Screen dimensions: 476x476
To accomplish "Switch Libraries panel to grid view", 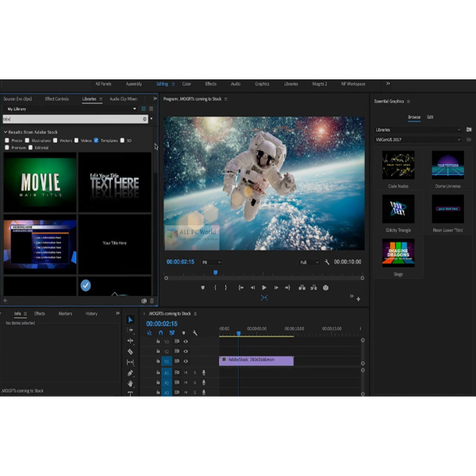I will pyautogui.click(x=144, y=109).
